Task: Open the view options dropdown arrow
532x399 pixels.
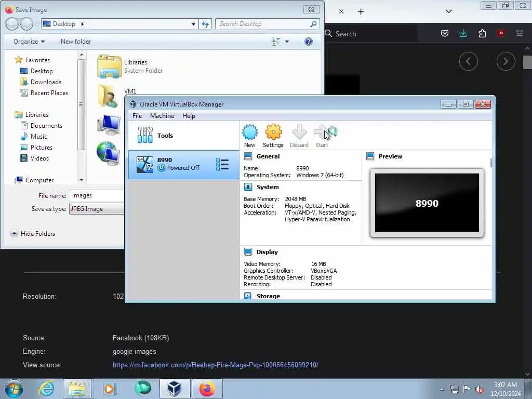Action: pos(287,42)
